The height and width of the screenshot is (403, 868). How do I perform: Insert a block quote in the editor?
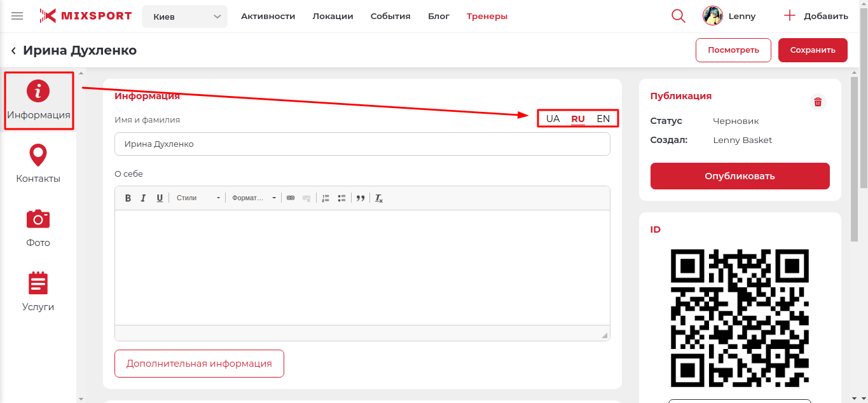click(x=361, y=198)
